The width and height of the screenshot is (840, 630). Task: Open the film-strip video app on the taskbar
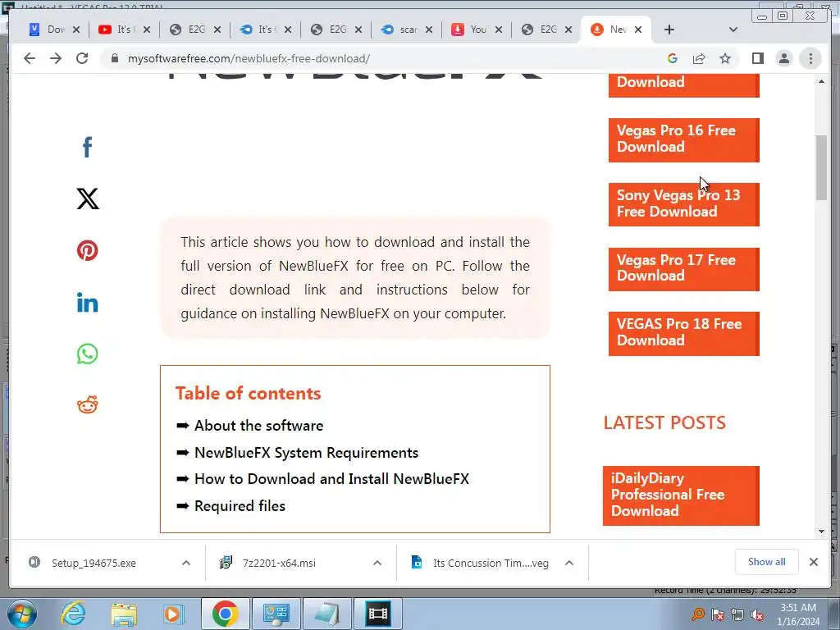click(377, 614)
